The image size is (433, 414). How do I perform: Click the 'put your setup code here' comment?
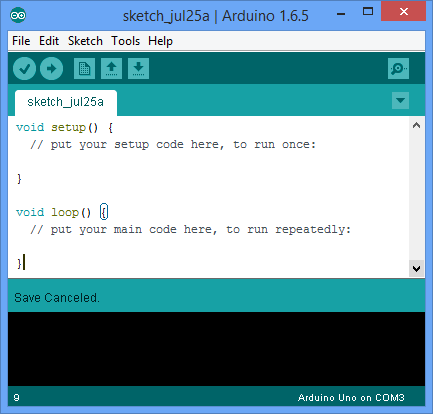173,145
